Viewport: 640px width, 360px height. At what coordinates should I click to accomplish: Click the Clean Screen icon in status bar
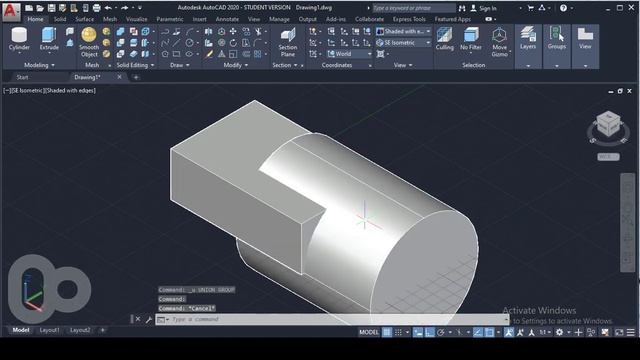point(619,332)
